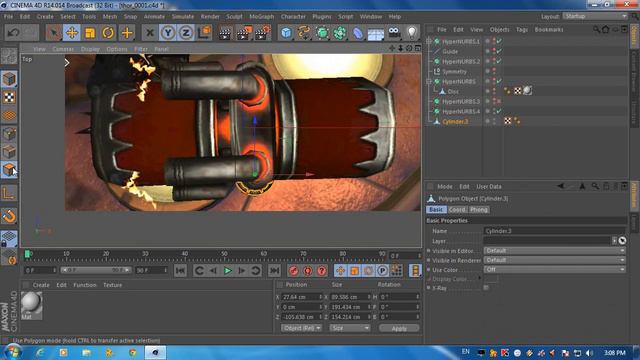
Task: Open the viewport Cameras menu
Action: [63, 49]
